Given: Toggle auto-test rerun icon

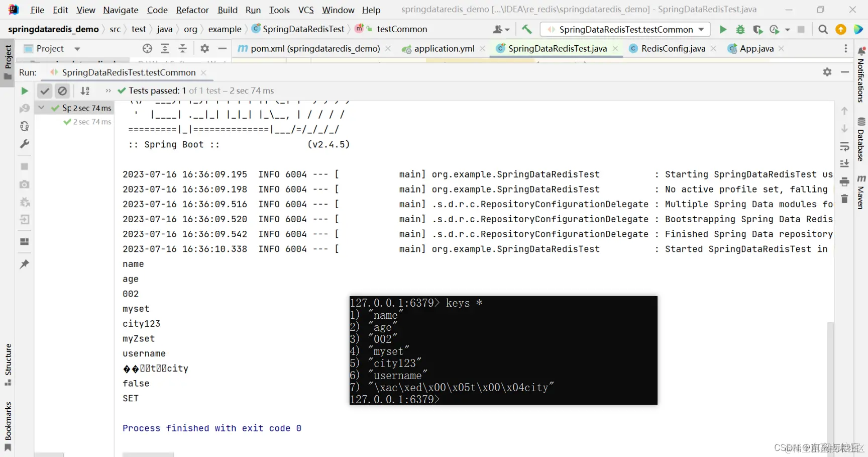Looking at the screenshot, I should tap(24, 126).
